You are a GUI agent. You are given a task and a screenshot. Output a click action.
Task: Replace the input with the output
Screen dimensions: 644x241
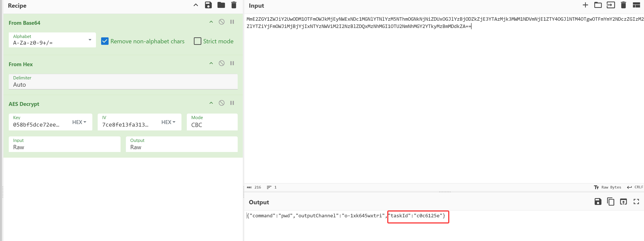click(623, 202)
